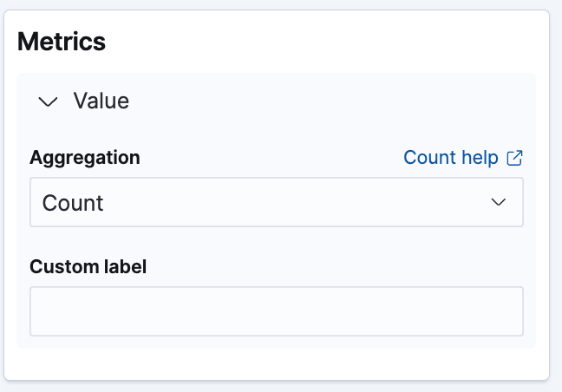Click the bold Metrics title

click(62, 42)
